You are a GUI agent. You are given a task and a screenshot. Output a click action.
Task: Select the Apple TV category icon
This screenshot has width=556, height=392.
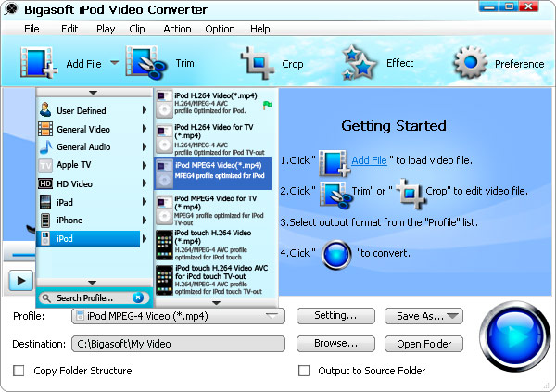point(45,165)
